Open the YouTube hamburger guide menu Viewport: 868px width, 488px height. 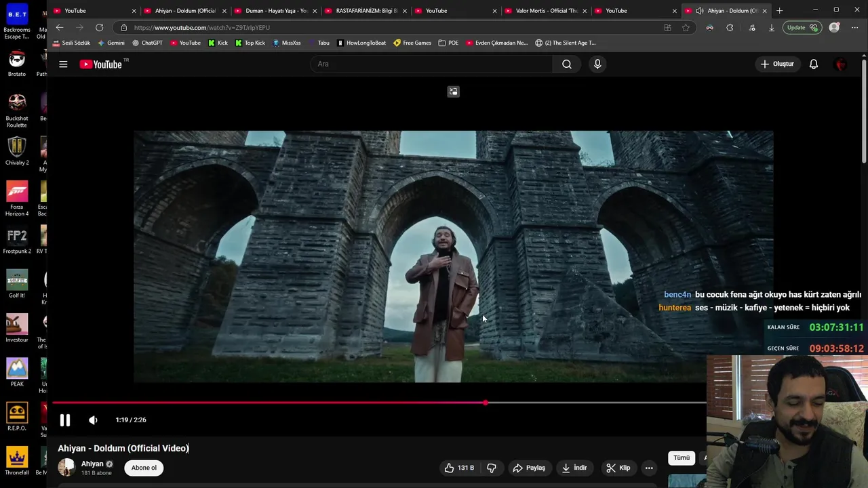63,64
